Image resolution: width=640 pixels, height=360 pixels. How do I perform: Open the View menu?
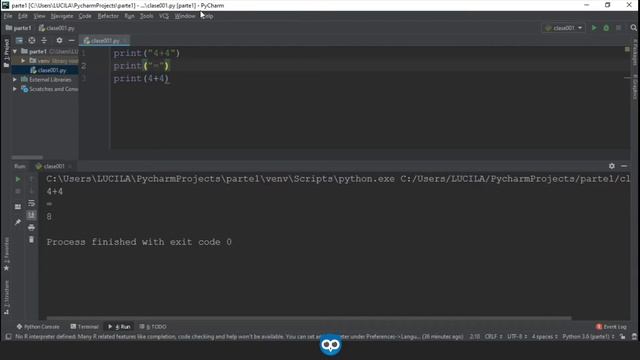click(39, 16)
